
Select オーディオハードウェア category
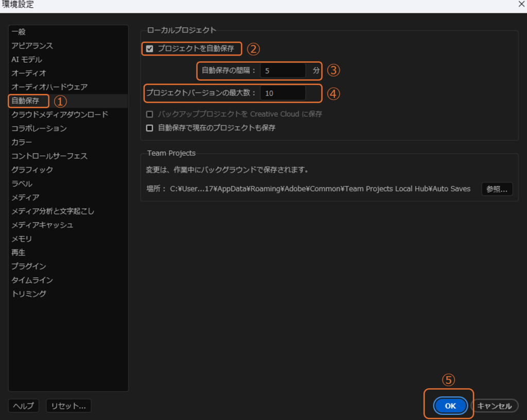(x=49, y=87)
